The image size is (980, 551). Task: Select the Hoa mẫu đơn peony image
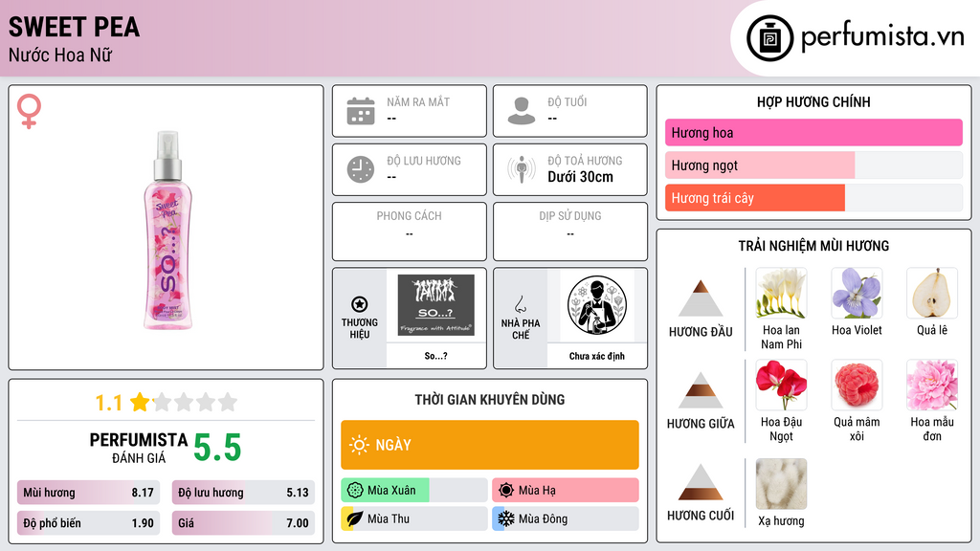point(932,385)
